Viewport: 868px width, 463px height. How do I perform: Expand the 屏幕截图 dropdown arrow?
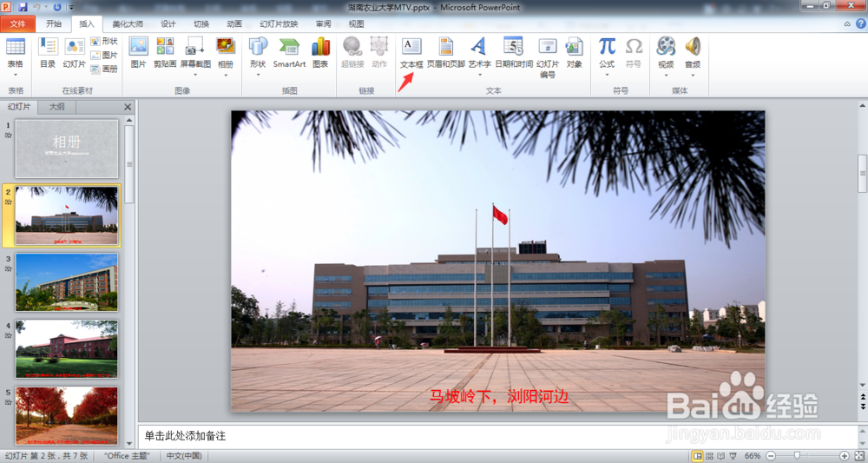click(195, 75)
